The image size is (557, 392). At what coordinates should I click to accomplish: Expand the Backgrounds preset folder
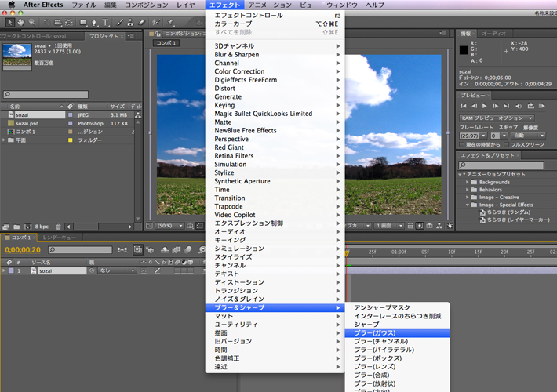pos(468,182)
